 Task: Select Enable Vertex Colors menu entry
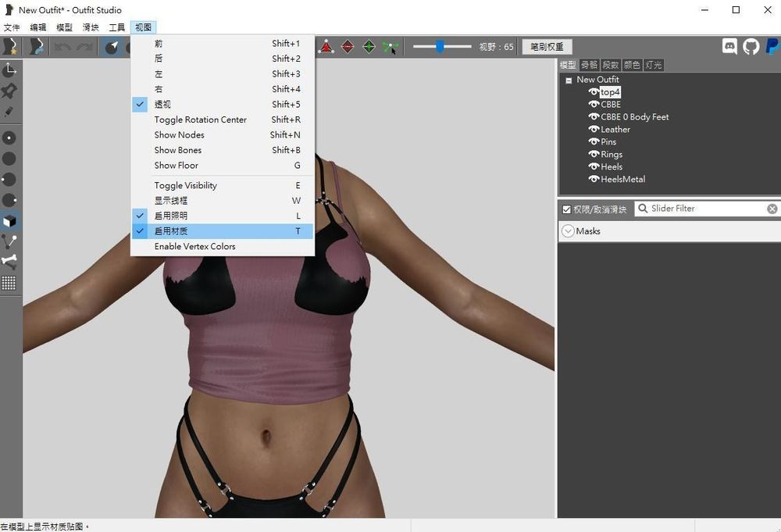point(194,246)
